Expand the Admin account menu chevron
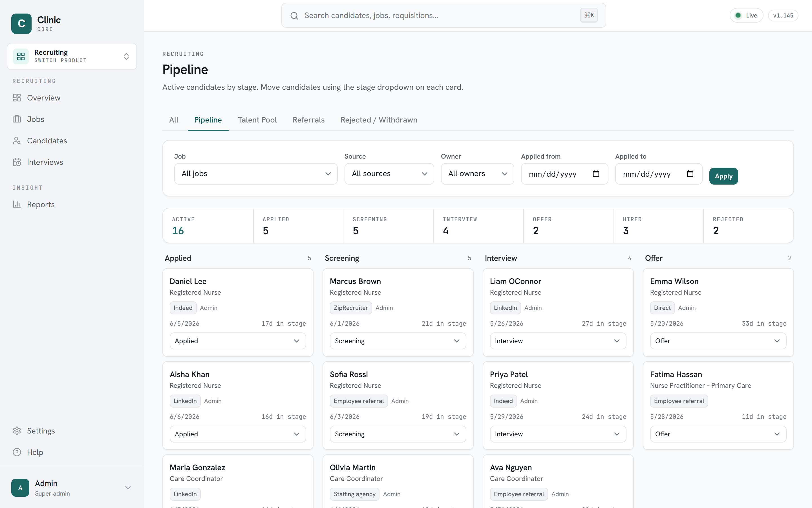The image size is (812, 508). [x=128, y=487]
